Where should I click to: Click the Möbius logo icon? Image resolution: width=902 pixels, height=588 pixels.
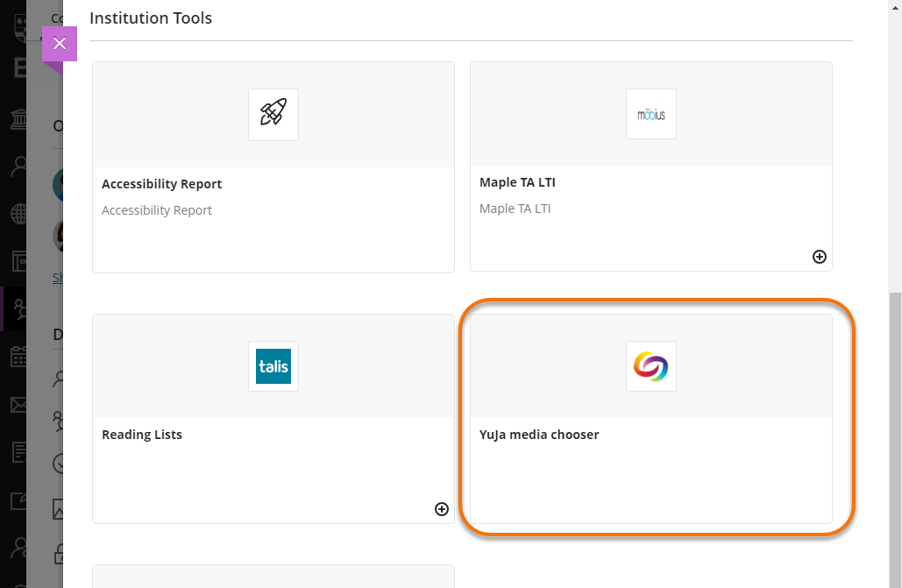tap(651, 114)
